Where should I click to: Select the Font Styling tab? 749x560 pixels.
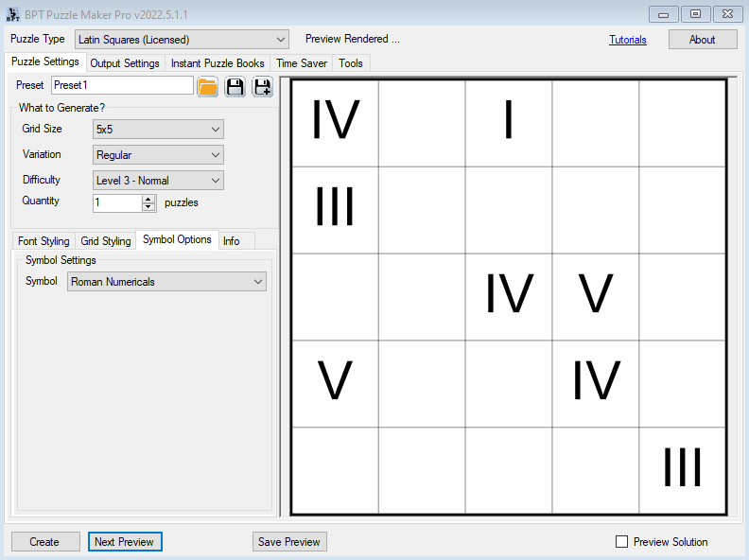coord(44,241)
